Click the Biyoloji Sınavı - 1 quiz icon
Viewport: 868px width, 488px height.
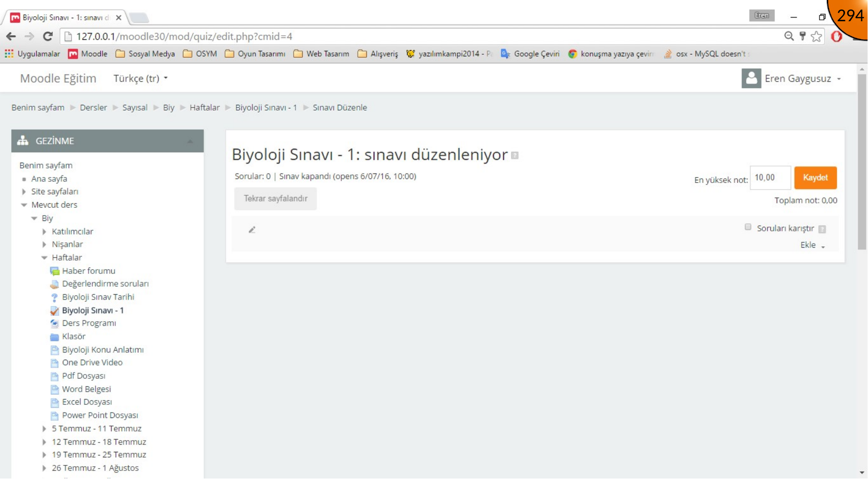click(x=55, y=311)
